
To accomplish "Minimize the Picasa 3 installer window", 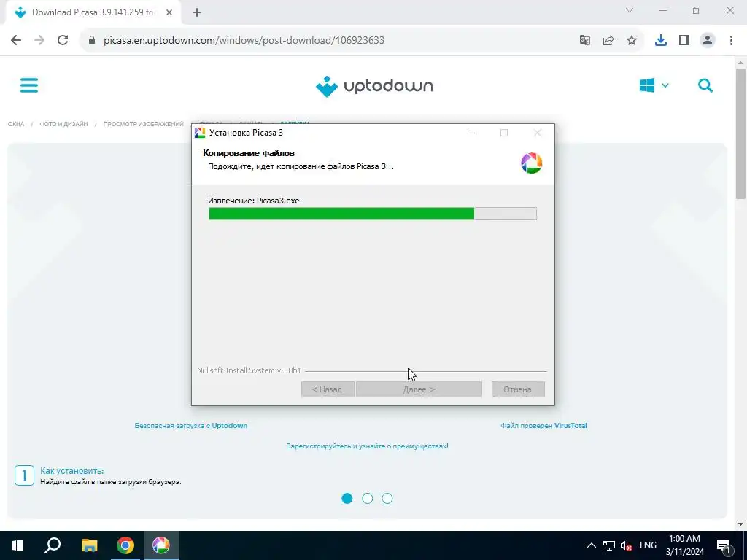I will pos(471,133).
